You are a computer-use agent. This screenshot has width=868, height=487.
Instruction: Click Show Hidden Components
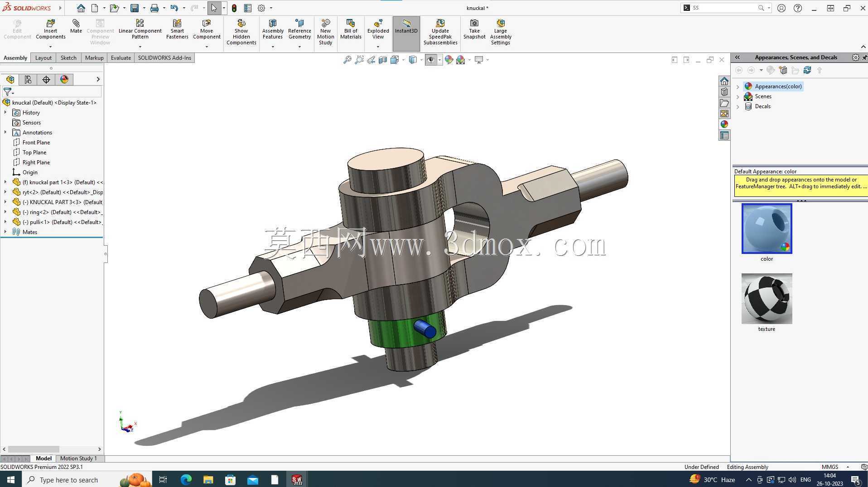(241, 32)
